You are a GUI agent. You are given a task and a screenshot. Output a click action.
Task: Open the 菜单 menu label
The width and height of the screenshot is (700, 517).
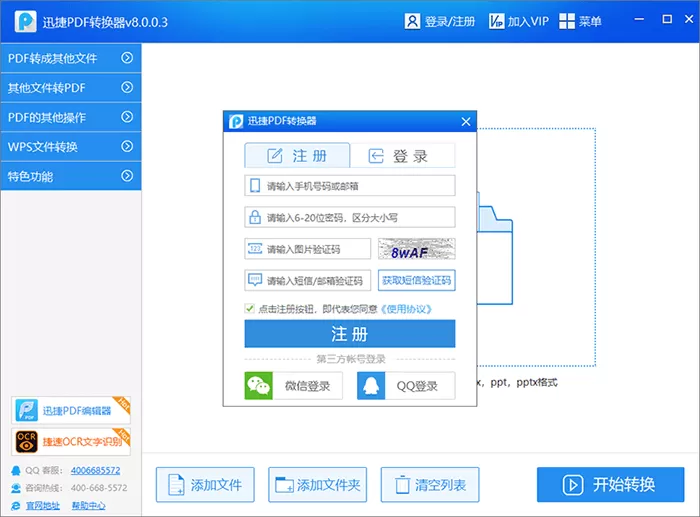point(590,21)
